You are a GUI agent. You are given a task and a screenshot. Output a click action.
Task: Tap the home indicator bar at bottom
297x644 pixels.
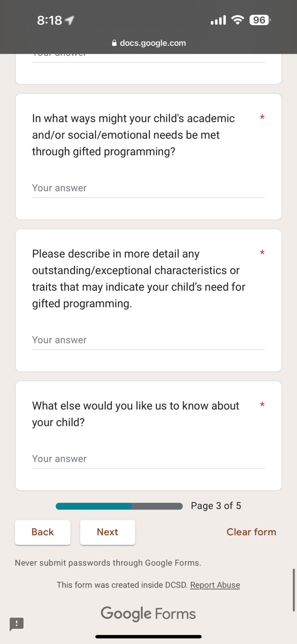(148, 637)
